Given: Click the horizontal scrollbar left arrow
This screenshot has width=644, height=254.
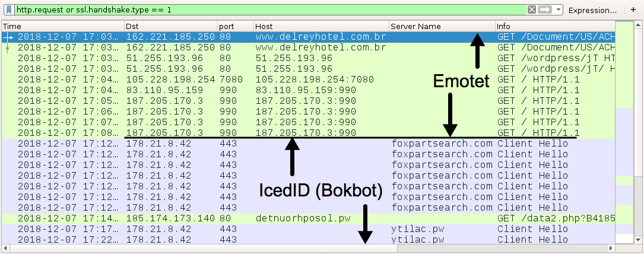Looking at the screenshot, I should [5, 248].
